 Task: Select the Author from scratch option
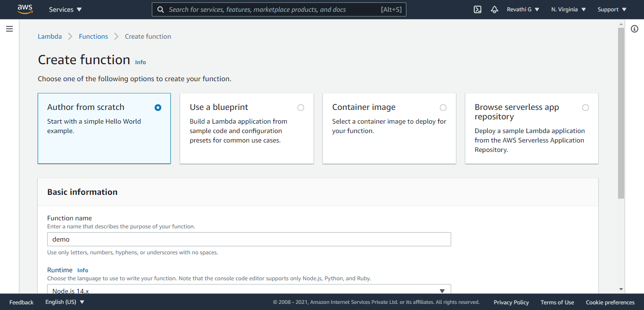[158, 108]
